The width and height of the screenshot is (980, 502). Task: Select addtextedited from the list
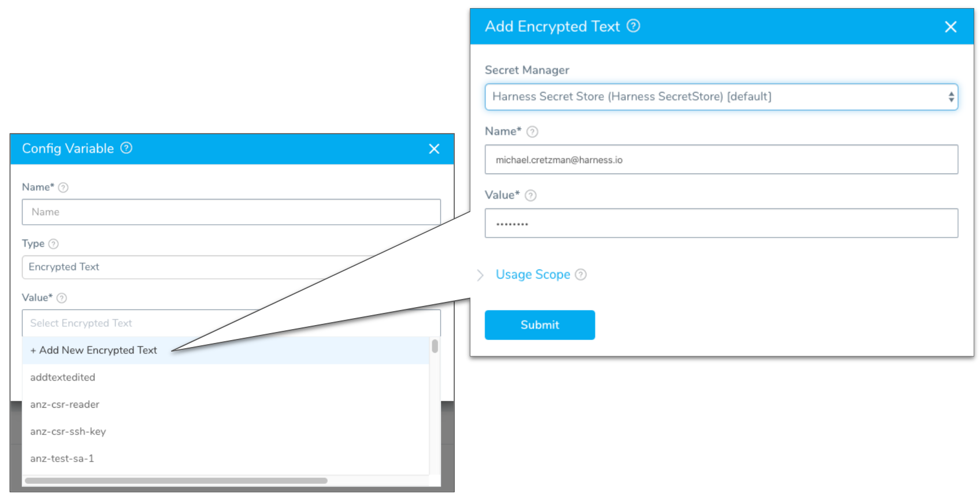226,378
